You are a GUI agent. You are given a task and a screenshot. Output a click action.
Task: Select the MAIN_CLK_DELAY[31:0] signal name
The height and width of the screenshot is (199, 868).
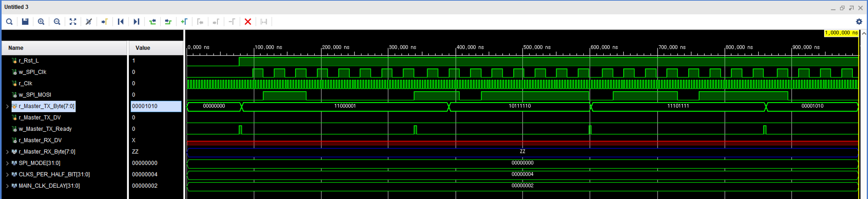click(49, 186)
